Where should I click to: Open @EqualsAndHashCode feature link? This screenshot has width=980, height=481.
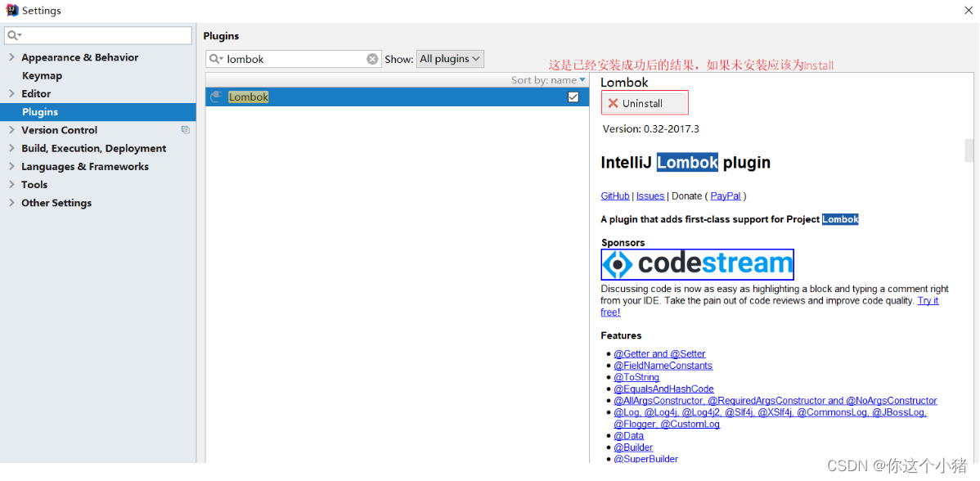(x=663, y=389)
